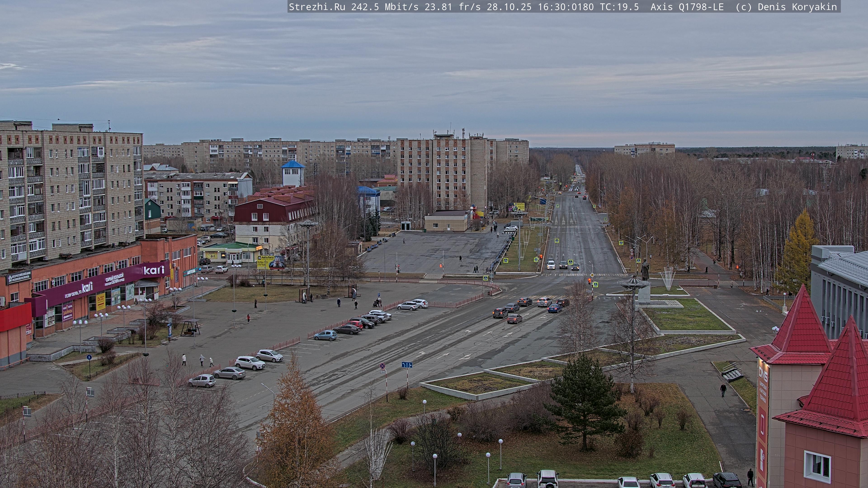Screen dimensions: 868x488
Task: Click the 242.5 Mbit/s bitrate readout
Action: pyautogui.click(x=384, y=7)
